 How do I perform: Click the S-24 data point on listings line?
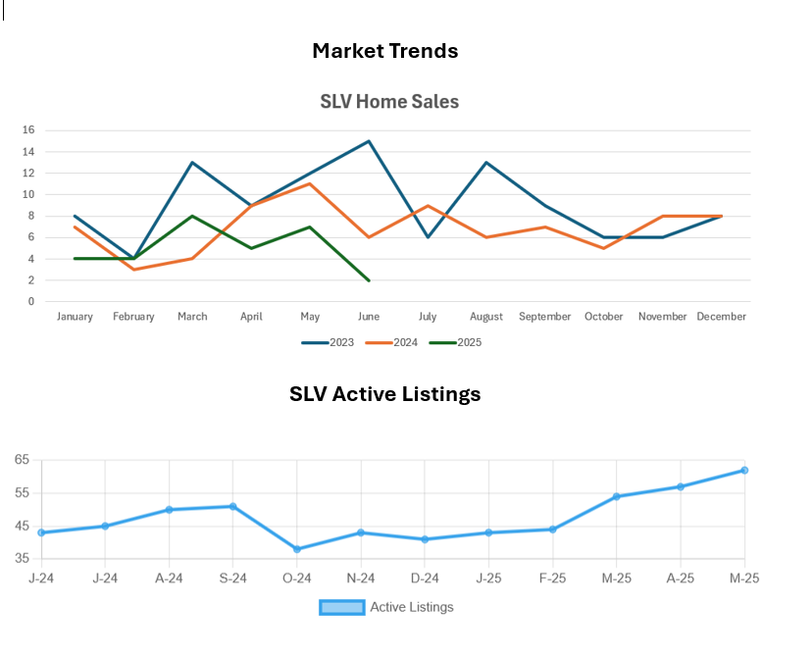232,506
